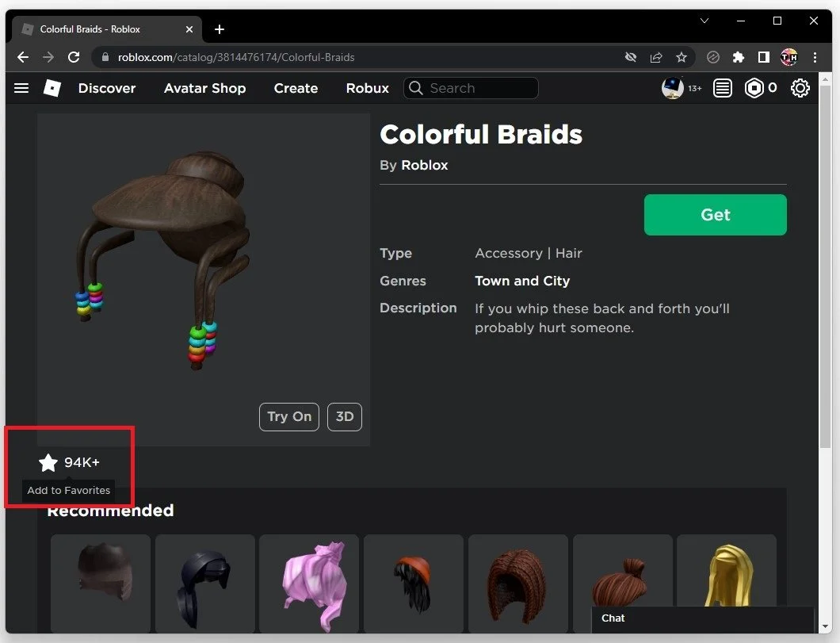Click the Colorful Braids title text
Image resolution: width=840 pixels, height=643 pixels.
tap(481, 135)
